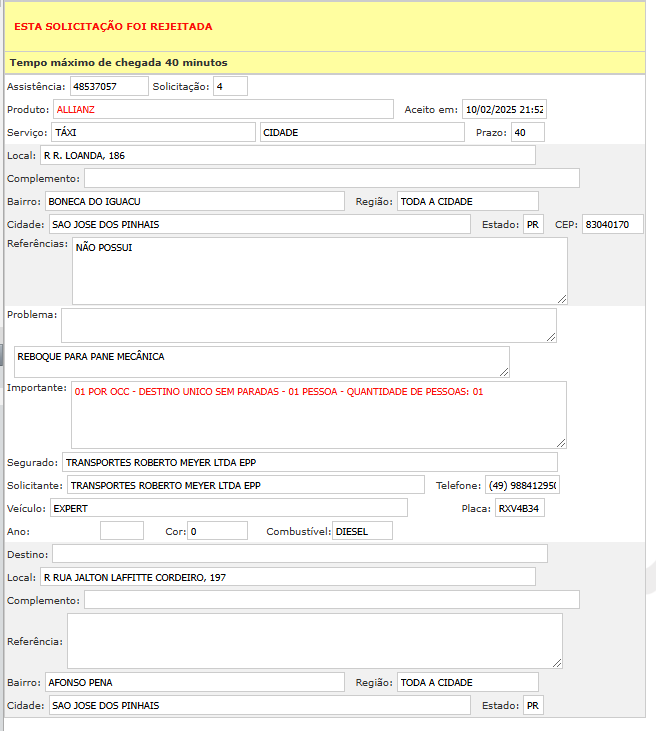Viewport: 656px width, 731px height.
Task: Click the Serviço field showing TÁXI
Action: pos(153,132)
